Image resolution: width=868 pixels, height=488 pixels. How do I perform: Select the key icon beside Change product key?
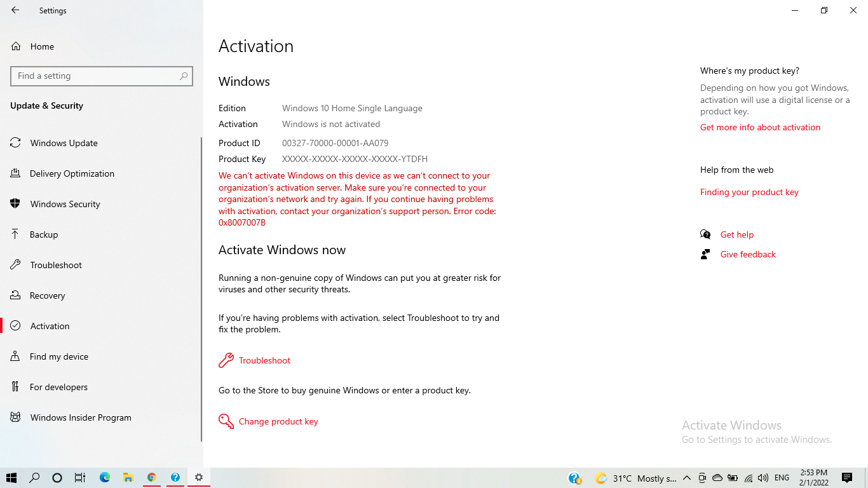pyautogui.click(x=226, y=421)
